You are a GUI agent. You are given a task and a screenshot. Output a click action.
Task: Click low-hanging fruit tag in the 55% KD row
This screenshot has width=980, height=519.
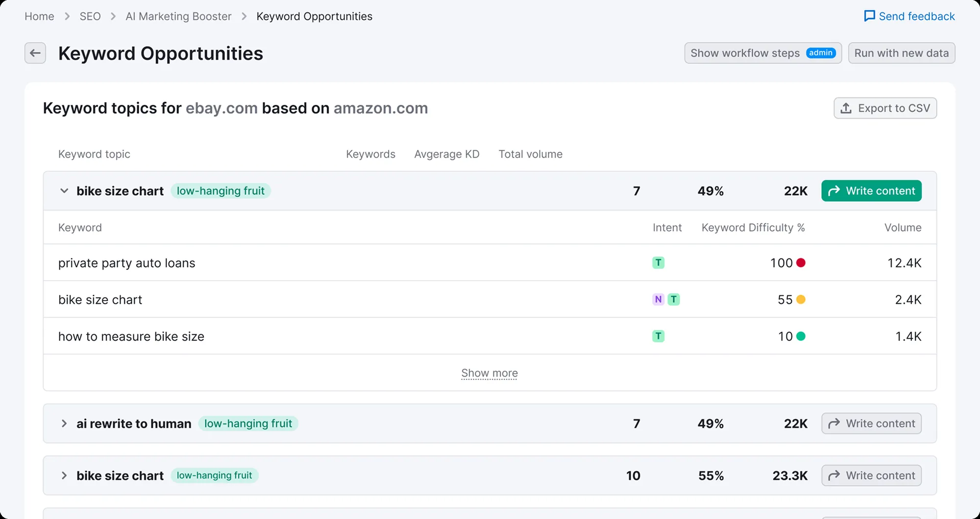click(x=214, y=475)
